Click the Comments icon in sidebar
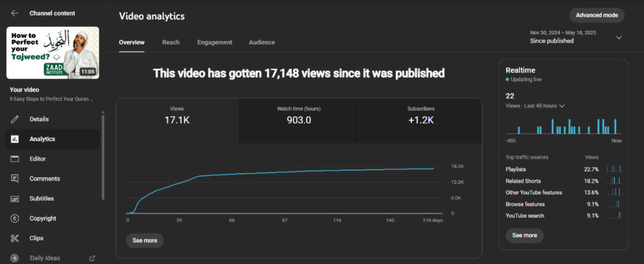 click(15, 179)
